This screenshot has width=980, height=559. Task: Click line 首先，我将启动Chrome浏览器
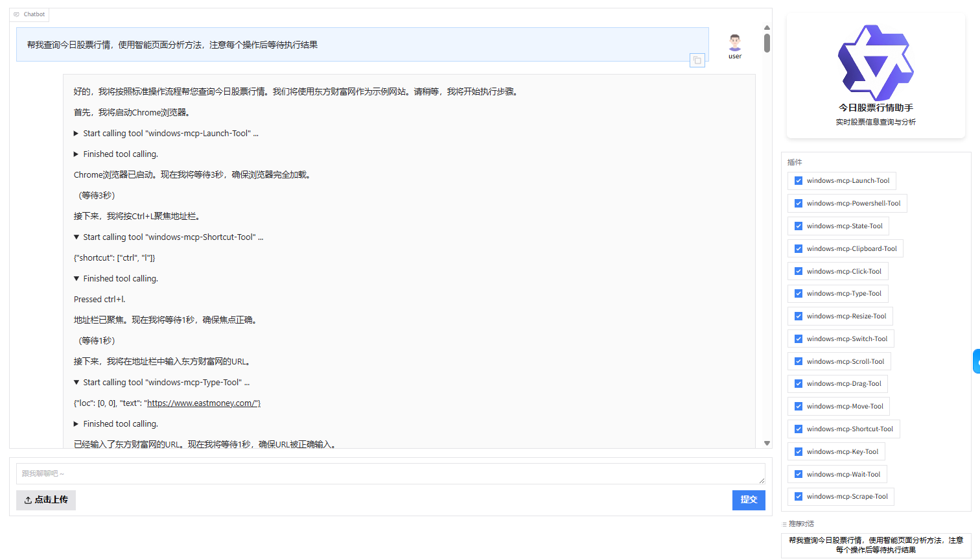click(x=132, y=113)
